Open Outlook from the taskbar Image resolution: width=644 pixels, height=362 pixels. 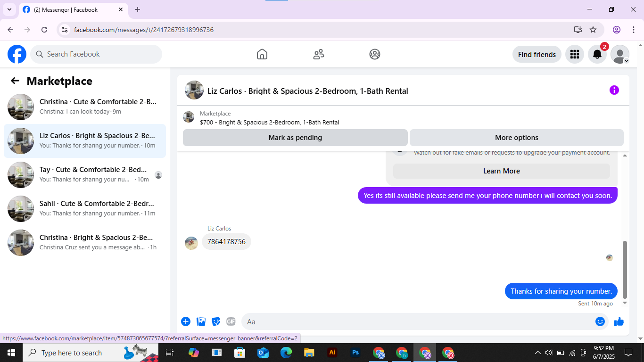point(263,353)
